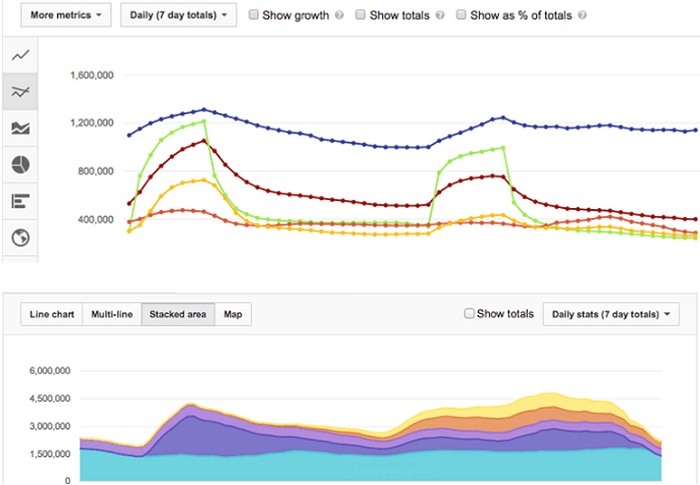Select the line chart icon in sidebar

pos(20,55)
